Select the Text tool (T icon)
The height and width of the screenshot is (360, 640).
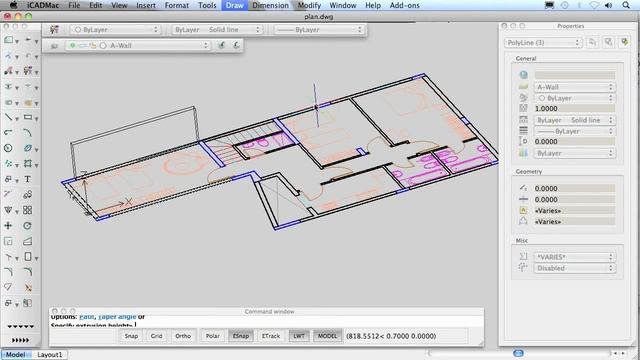(28, 179)
